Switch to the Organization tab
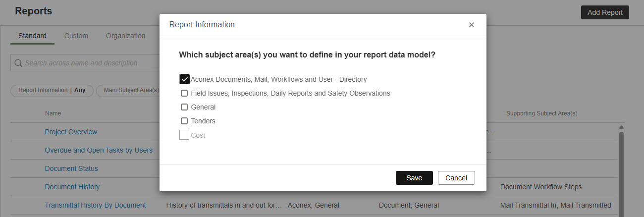 (125, 36)
